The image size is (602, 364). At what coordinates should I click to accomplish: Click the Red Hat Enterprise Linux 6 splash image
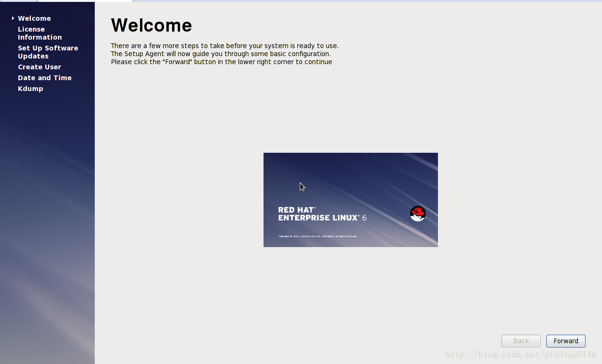pyautogui.click(x=351, y=200)
